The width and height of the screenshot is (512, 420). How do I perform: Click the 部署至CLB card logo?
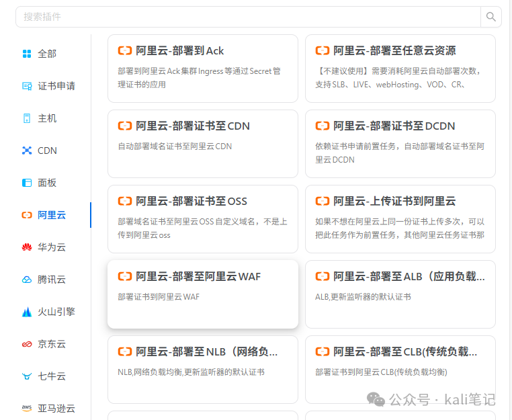point(323,351)
